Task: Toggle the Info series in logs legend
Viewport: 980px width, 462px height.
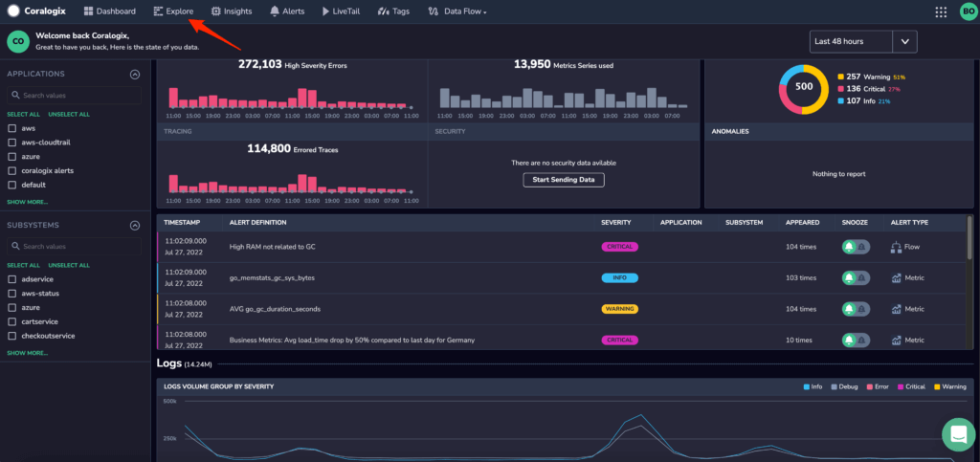Action: point(813,386)
